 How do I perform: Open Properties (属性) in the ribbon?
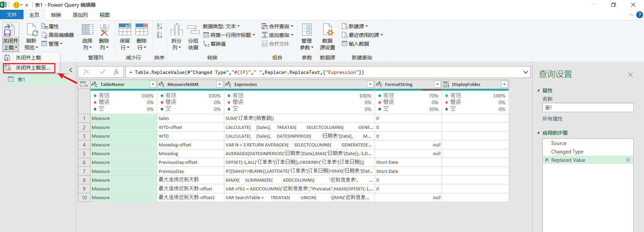tap(50, 26)
